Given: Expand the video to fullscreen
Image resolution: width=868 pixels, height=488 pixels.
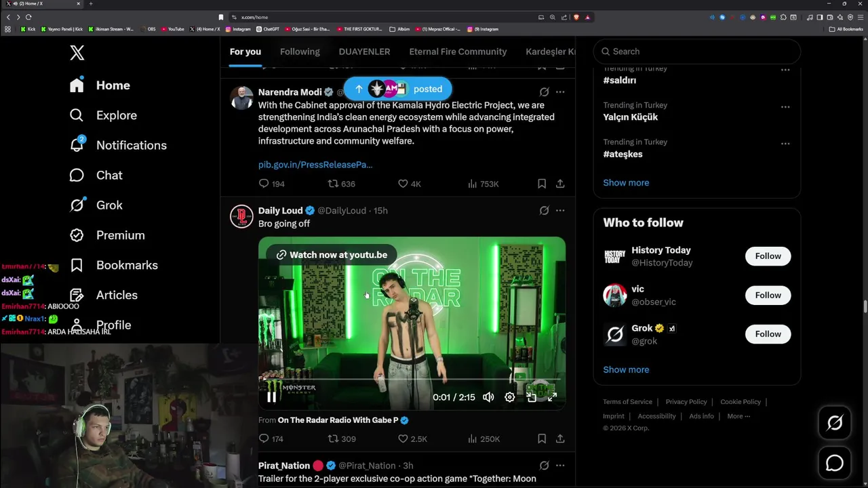Looking at the screenshot, I should (553, 397).
